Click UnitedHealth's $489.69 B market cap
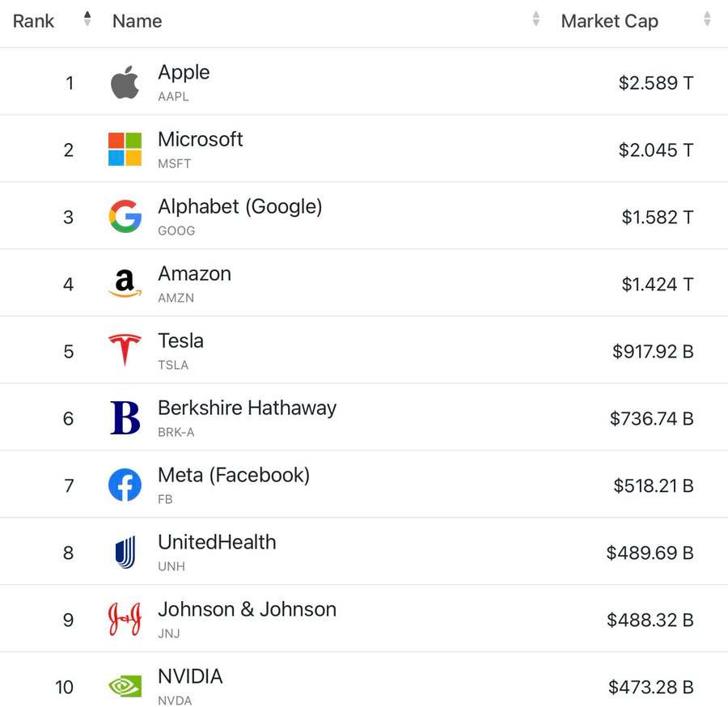The width and height of the screenshot is (728, 707). [x=650, y=552]
